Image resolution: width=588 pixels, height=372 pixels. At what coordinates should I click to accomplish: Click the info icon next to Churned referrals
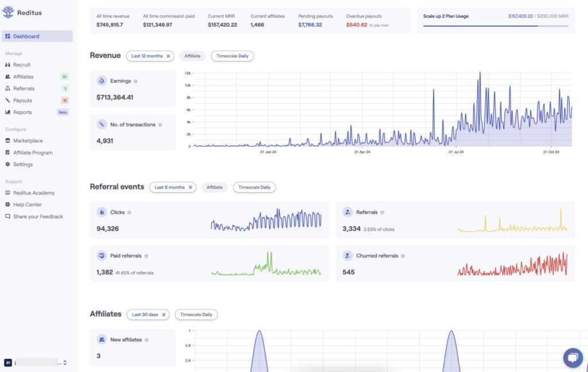tap(403, 256)
